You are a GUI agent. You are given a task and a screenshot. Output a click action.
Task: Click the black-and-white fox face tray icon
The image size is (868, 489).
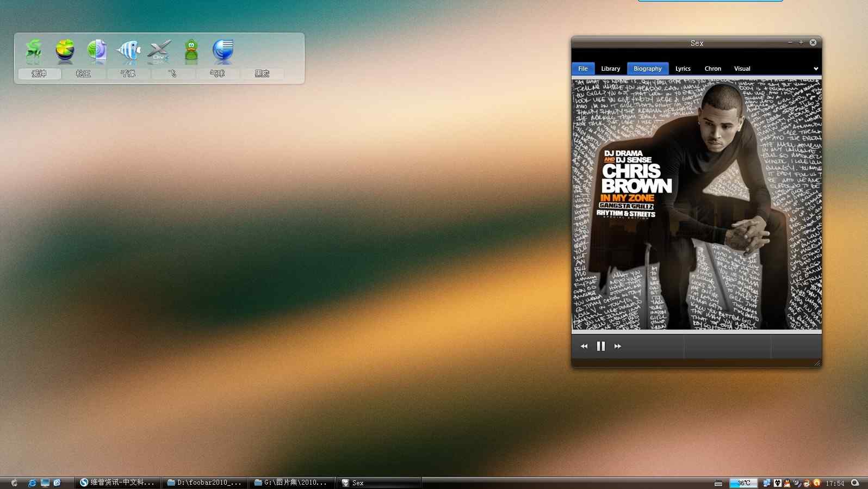click(x=778, y=482)
